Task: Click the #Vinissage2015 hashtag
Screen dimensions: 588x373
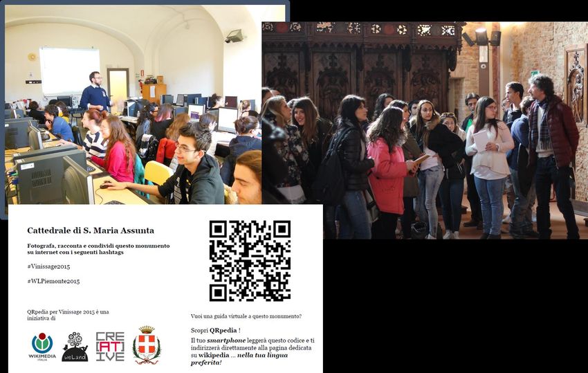Action: click(x=48, y=266)
